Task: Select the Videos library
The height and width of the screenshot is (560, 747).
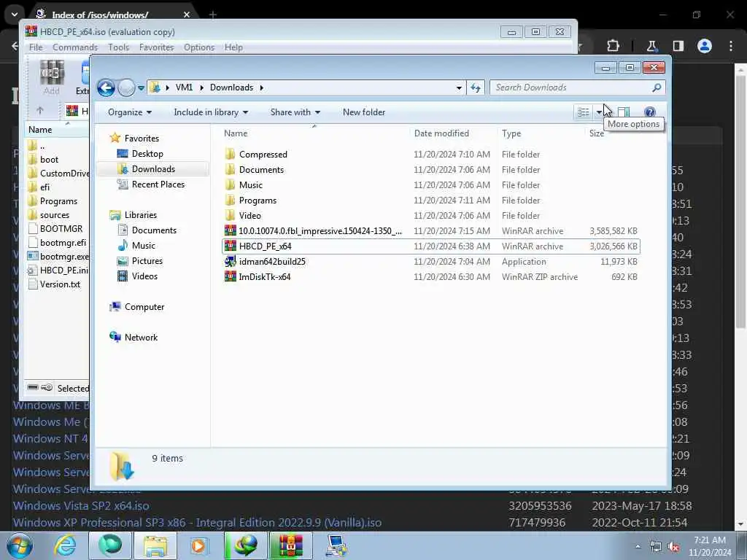Action: pyautogui.click(x=144, y=276)
